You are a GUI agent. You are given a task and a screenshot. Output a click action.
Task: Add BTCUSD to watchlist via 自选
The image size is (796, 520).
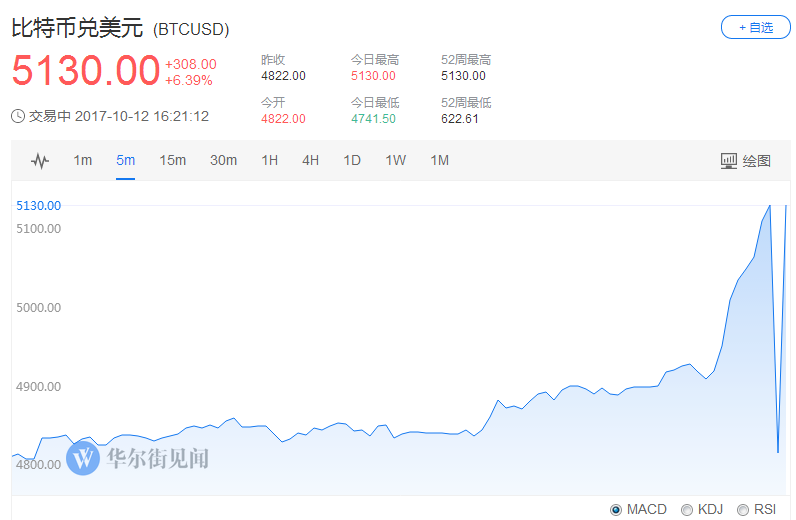[x=755, y=27]
